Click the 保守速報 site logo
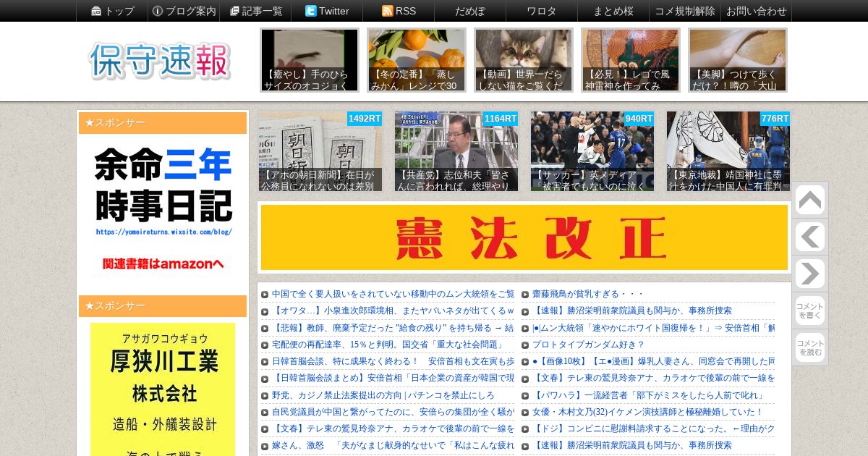Viewport: 868px width, 456px height. point(160,61)
